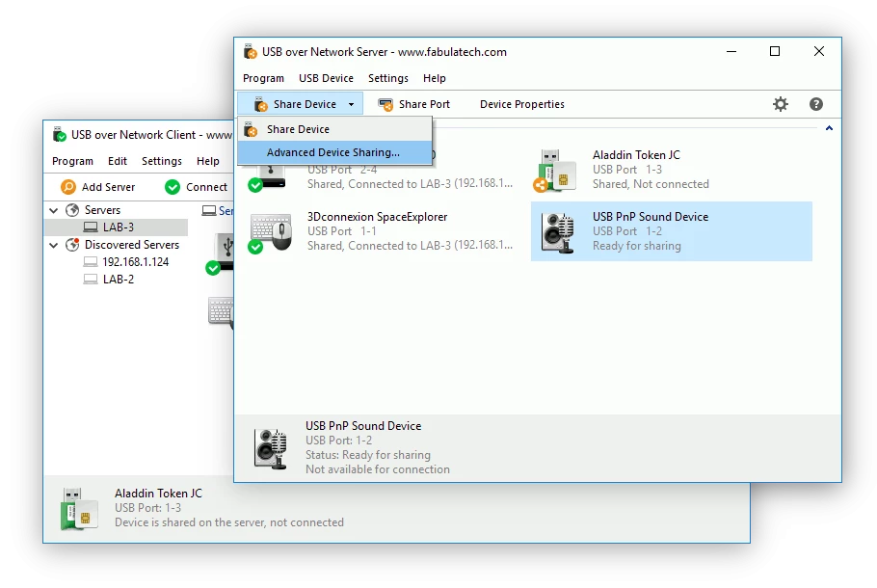Click Add Server in Client toolbar
877x588 pixels.
[x=98, y=187]
